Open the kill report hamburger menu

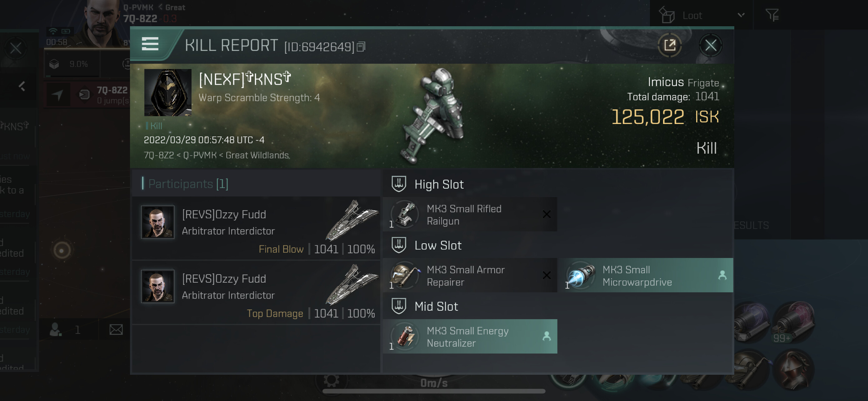(150, 44)
